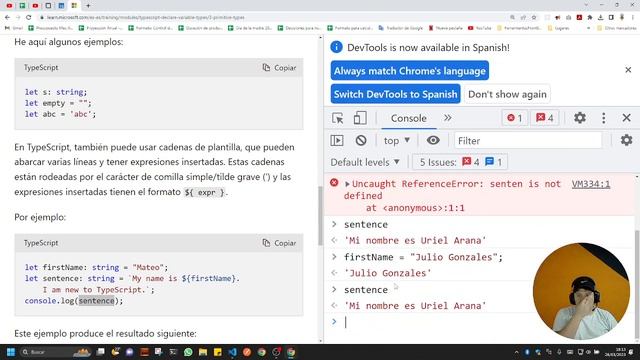Dismiss the DevTools language notification
Viewport: 640px width, 360px height.
point(628,70)
